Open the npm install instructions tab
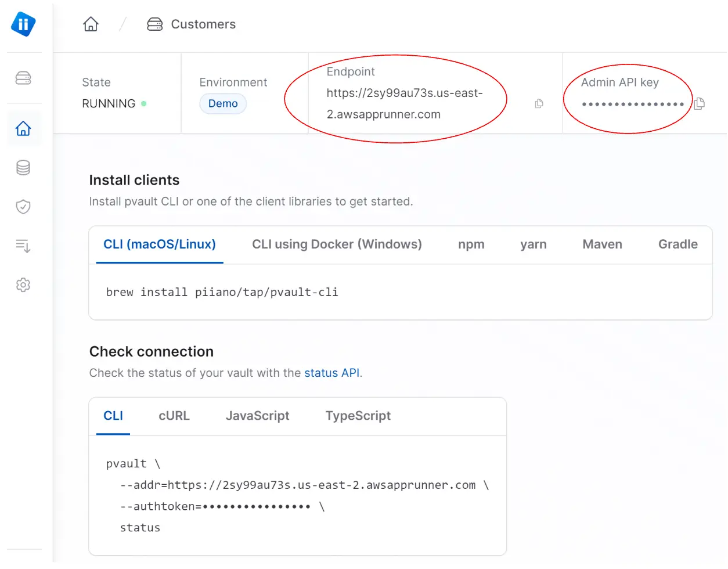 [x=471, y=244]
